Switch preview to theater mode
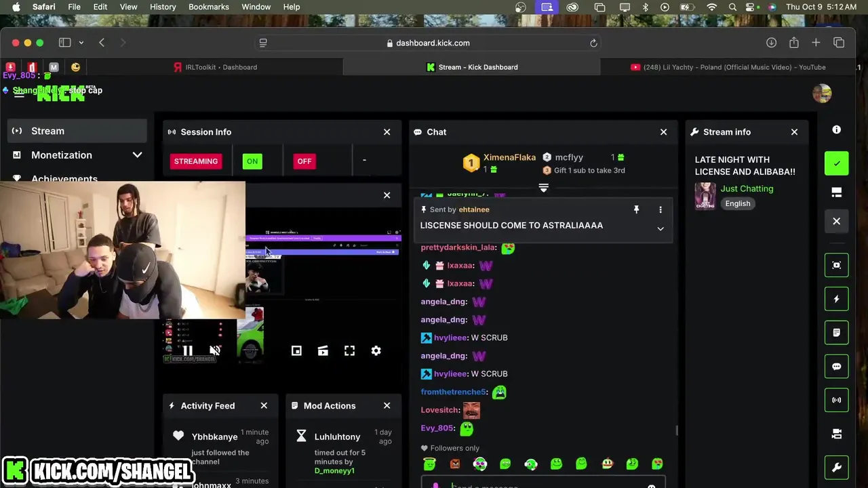This screenshot has width=868, height=488. pos(323,350)
